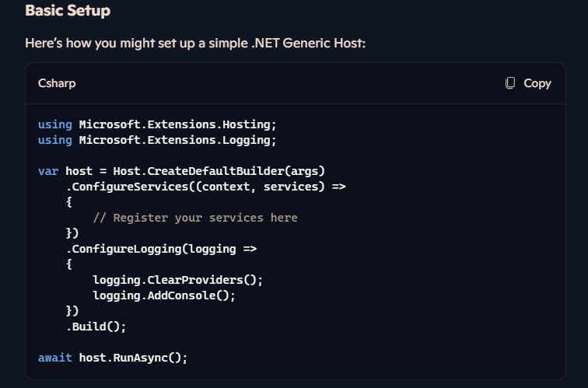This screenshot has width=588, height=388.
Task: Click the logging.AddConsole(); line
Action: 164,295
